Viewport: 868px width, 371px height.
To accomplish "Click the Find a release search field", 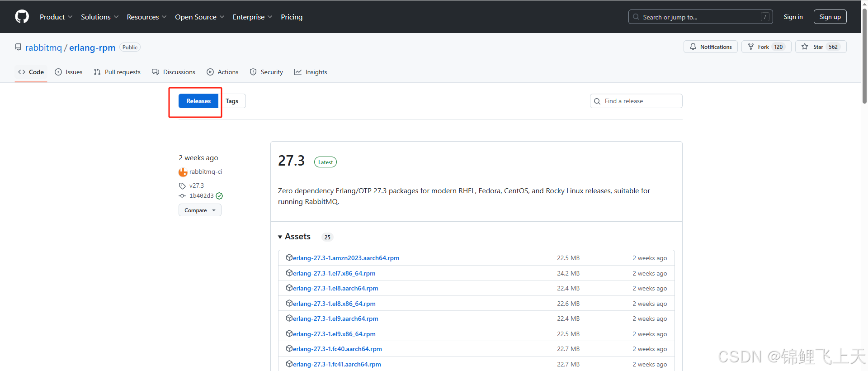I will [x=636, y=101].
